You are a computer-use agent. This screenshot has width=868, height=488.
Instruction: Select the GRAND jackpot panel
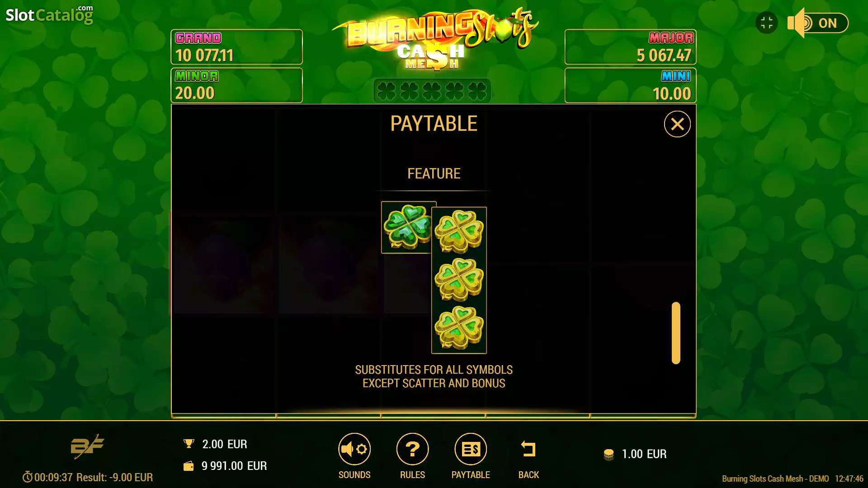coord(236,47)
